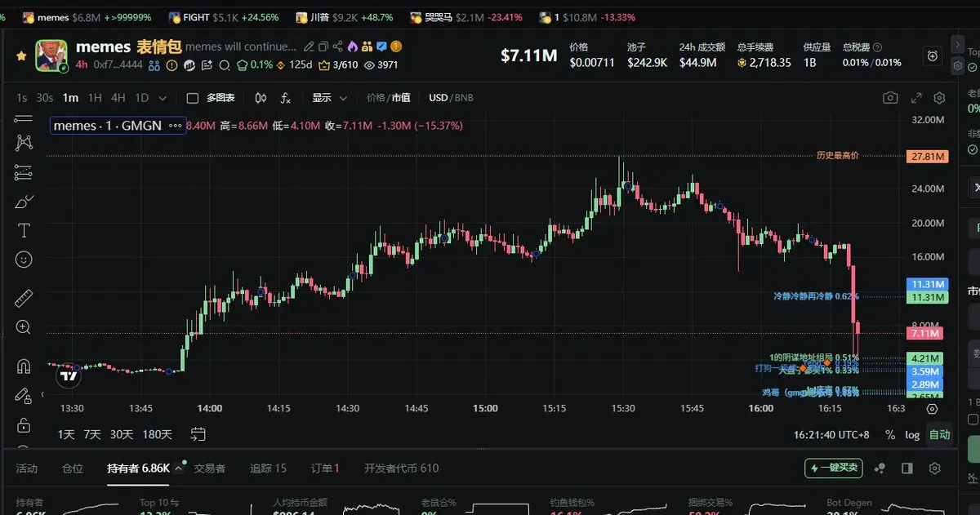The height and width of the screenshot is (515, 980).
Task: Open the 活动 tab
Action: [27, 468]
